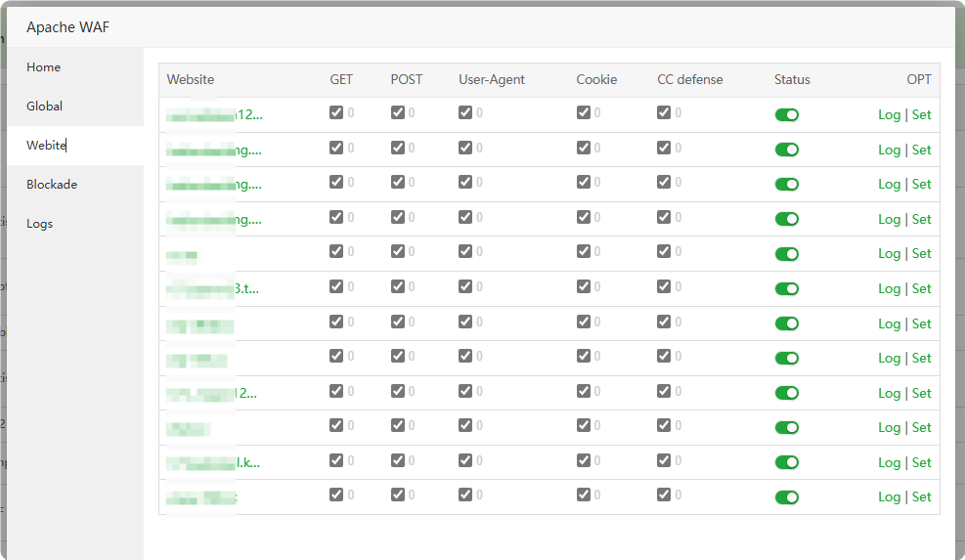
Task: Open Log for the 'l.k...' website
Action: pos(889,463)
